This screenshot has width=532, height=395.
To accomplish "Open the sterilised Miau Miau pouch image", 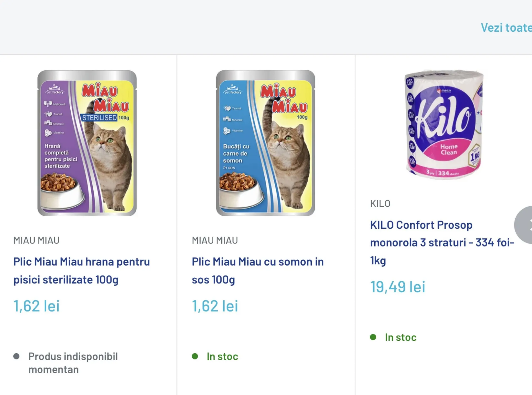I will point(87,143).
